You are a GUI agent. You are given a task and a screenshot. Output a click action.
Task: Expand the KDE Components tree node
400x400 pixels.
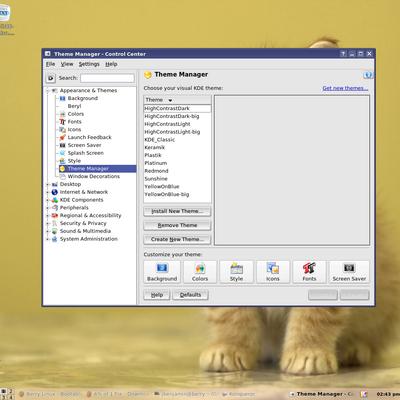click(48, 200)
